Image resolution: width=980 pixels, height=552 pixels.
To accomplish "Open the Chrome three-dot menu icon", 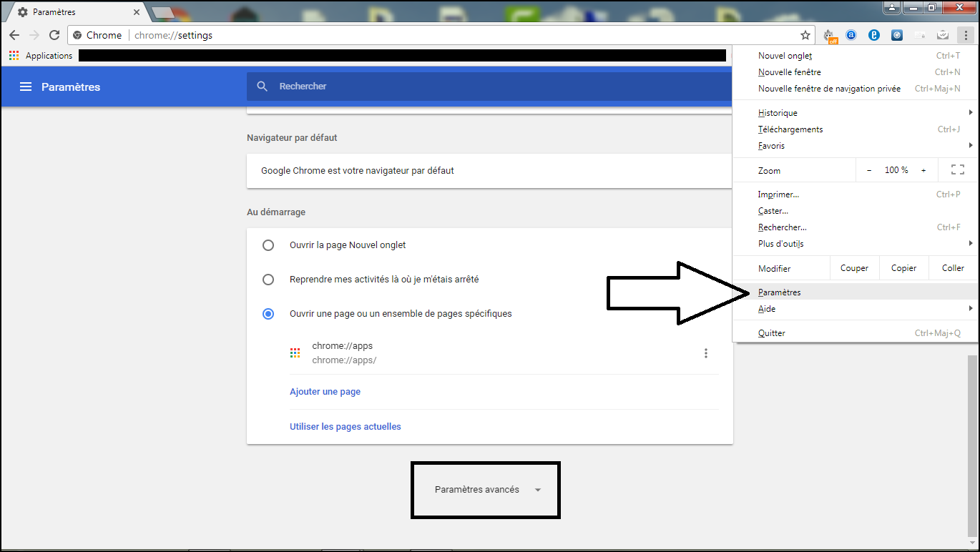I will pyautogui.click(x=965, y=35).
